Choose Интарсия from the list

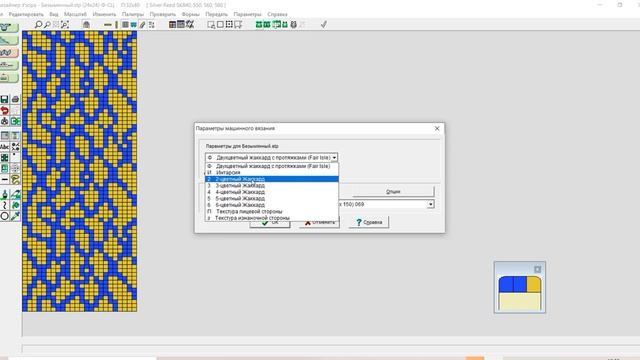(x=271, y=173)
